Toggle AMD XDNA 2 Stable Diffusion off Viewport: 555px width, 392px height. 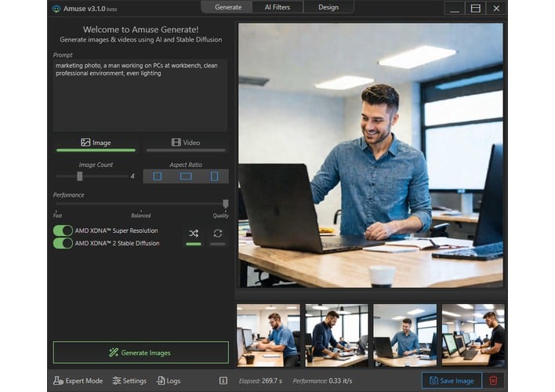[x=63, y=243]
